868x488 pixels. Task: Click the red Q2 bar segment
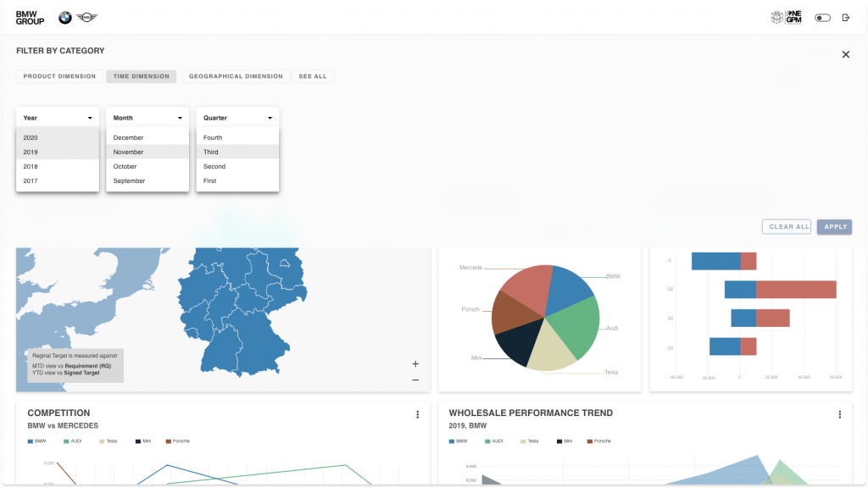[796, 290]
